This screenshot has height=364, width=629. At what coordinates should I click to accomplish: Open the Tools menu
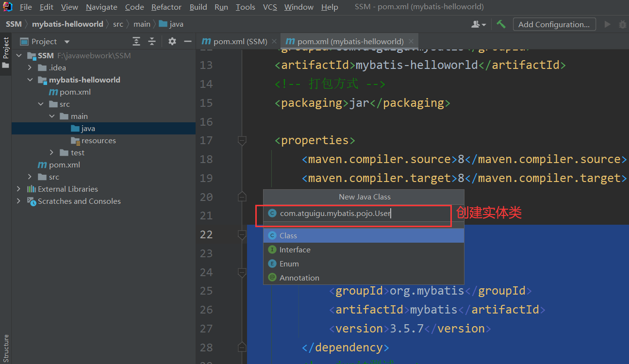[x=246, y=7]
